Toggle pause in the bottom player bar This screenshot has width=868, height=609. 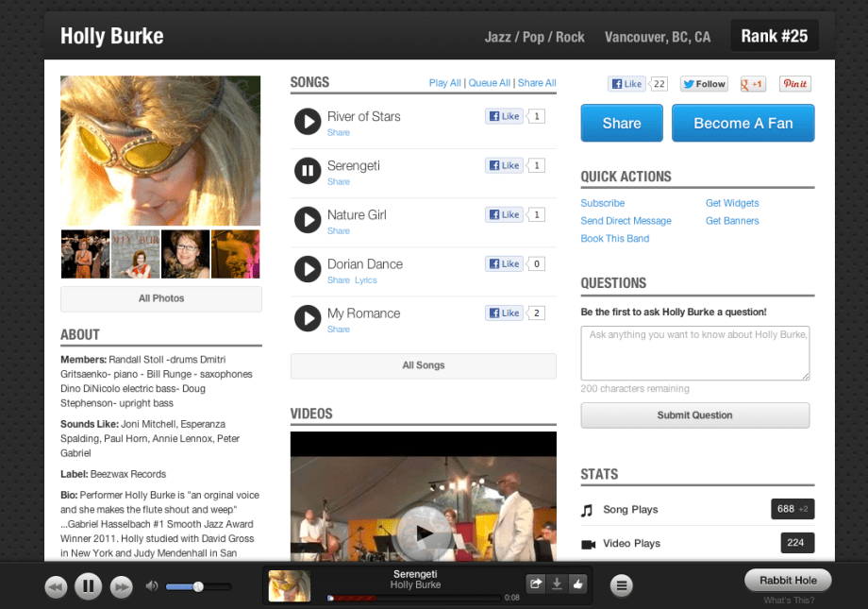pos(88,586)
